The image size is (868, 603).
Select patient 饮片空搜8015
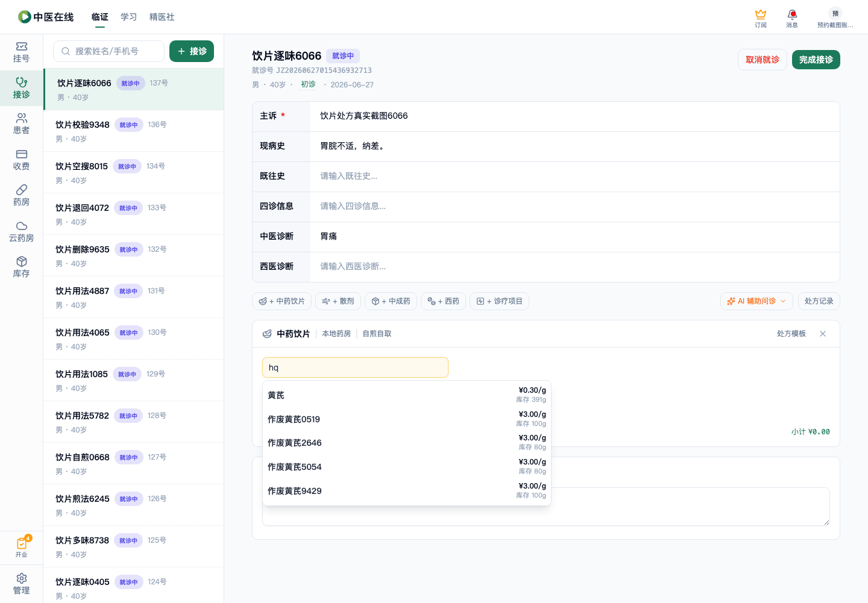click(133, 172)
